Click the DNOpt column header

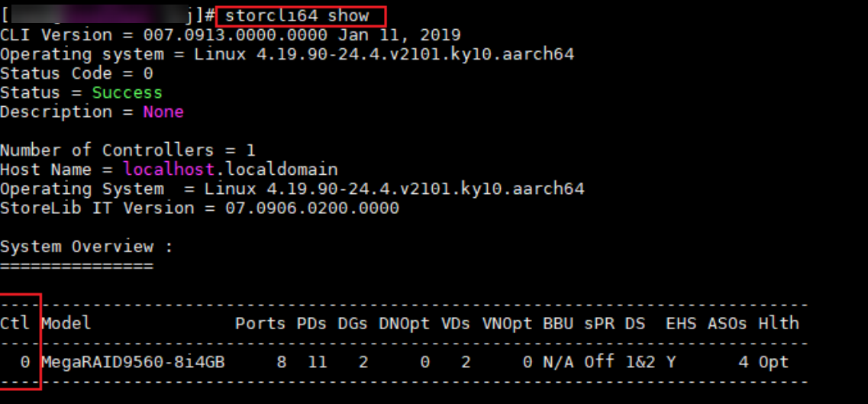(404, 323)
